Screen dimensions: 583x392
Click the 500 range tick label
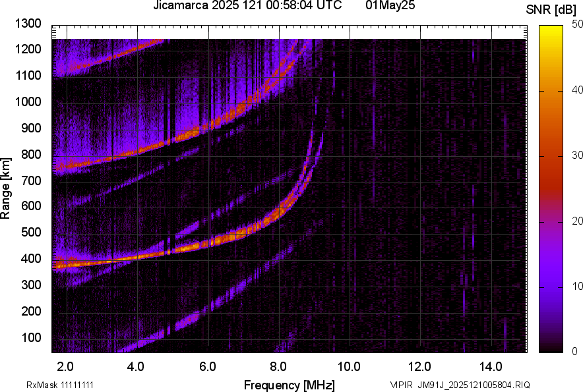click(31, 232)
